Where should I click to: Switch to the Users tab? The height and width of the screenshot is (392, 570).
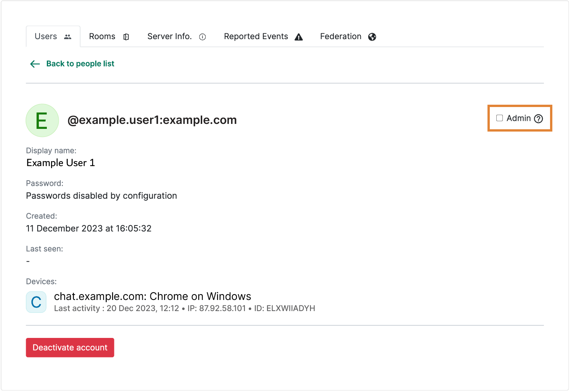[46, 36]
